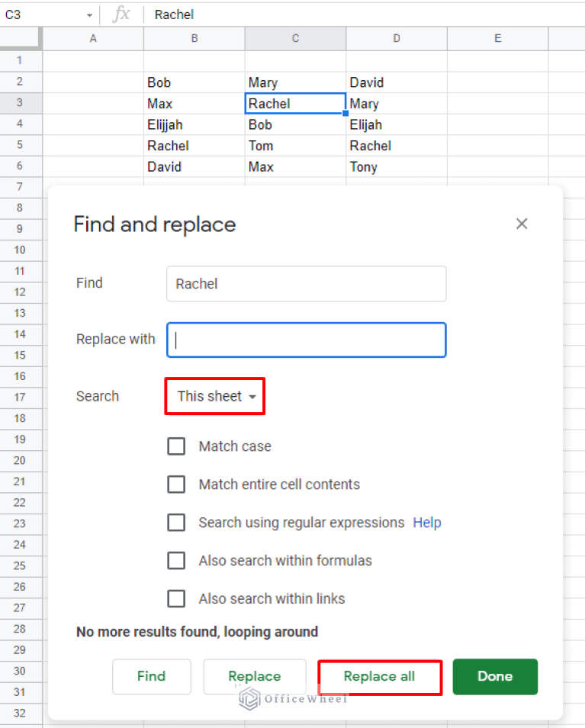The width and height of the screenshot is (585, 728).
Task: Tick Also search within links checkbox
Action: tap(176, 599)
